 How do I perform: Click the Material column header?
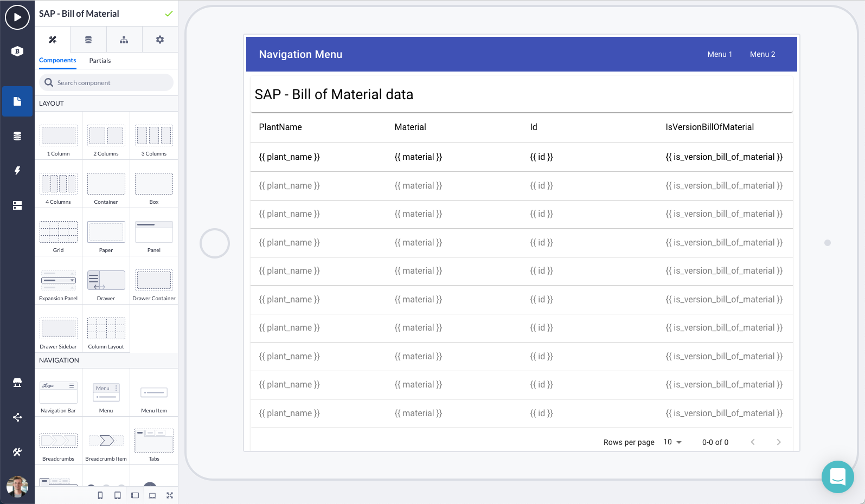(x=410, y=127)
